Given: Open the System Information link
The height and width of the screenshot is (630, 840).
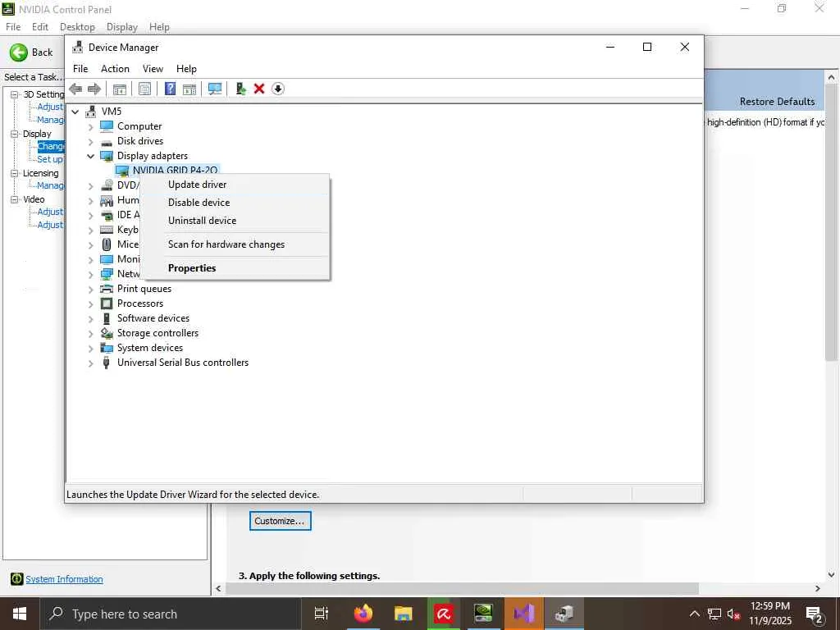Looking at the screenshot, I should [64, 579].
